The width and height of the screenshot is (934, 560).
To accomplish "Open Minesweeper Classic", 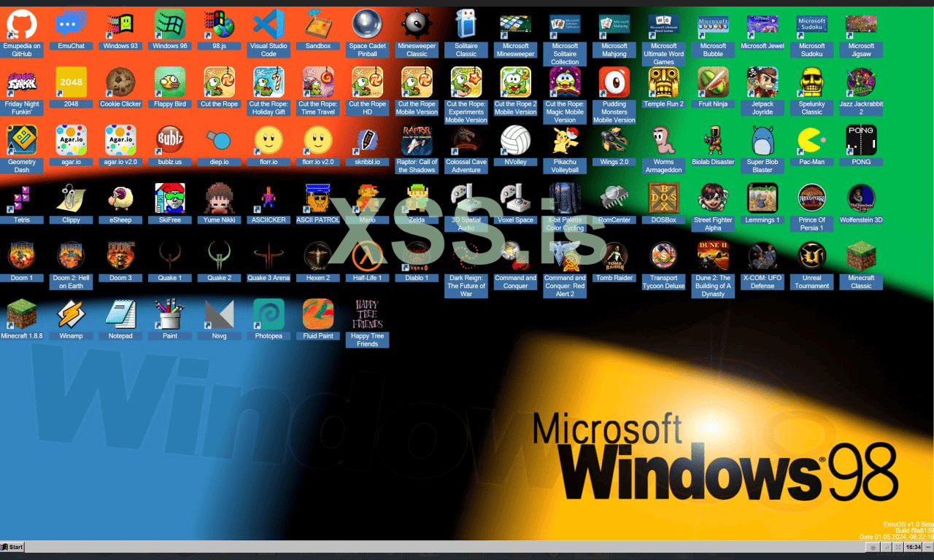I will click(x=417, y=25).
